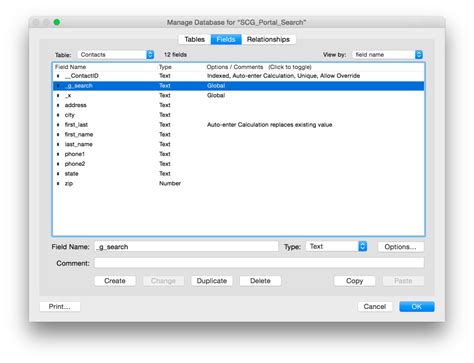This screenshot has height=363, width=474.
Task: Select the address field row
Action: coord(238,105)
